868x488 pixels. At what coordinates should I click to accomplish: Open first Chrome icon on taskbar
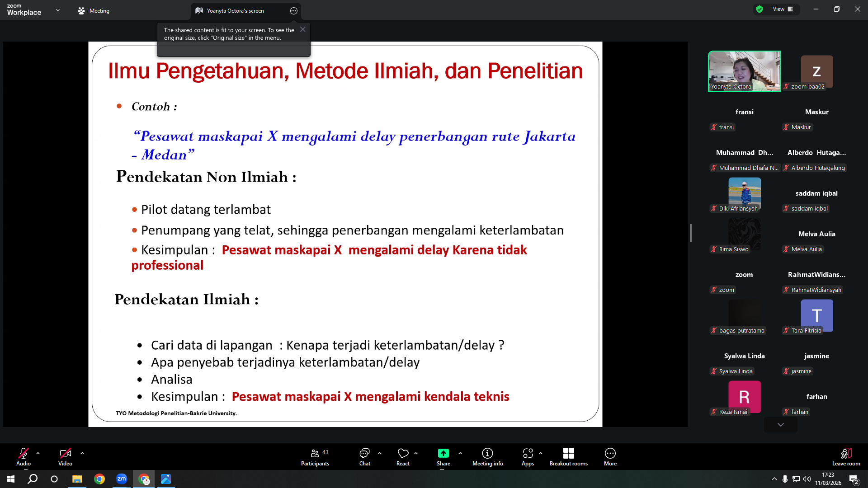(99, 479)
